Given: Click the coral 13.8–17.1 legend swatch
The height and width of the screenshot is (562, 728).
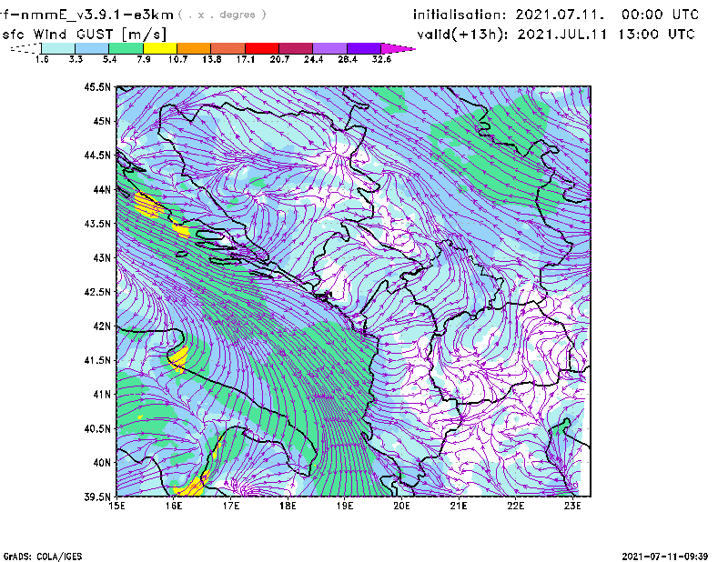Looking at the screenshot, I should (x=228, y=48).
